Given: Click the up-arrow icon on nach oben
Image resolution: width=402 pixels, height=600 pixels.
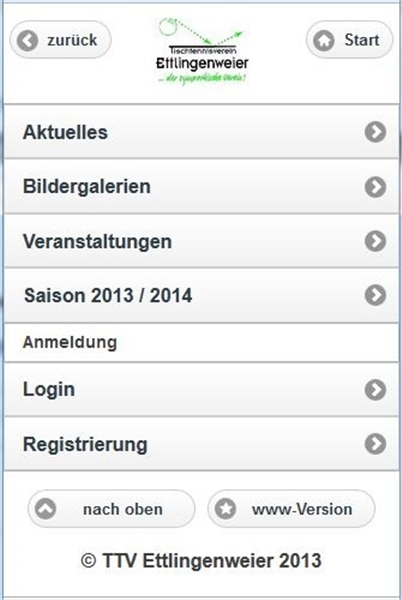Looking at the screenshot, I should pos(46,509).
